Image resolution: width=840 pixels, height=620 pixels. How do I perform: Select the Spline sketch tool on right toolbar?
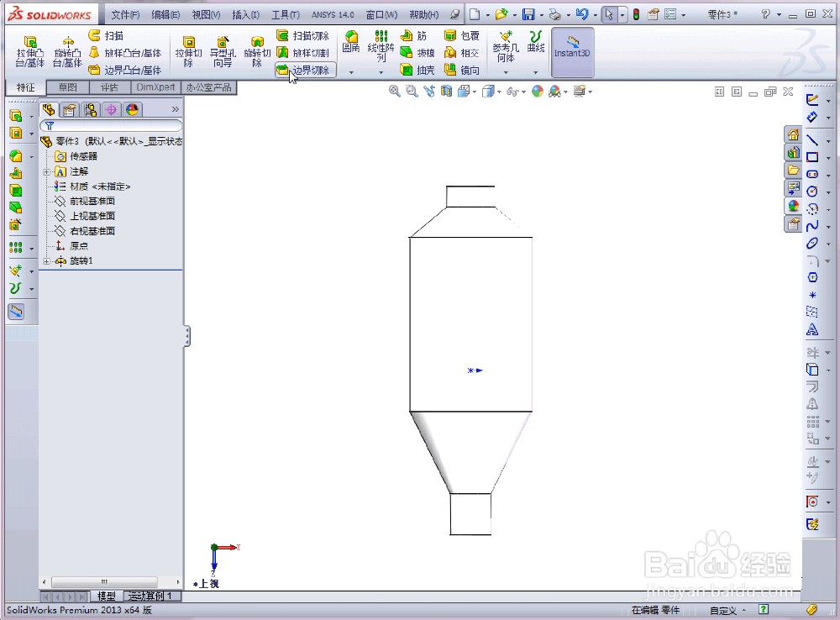click(x=812, y=226)
